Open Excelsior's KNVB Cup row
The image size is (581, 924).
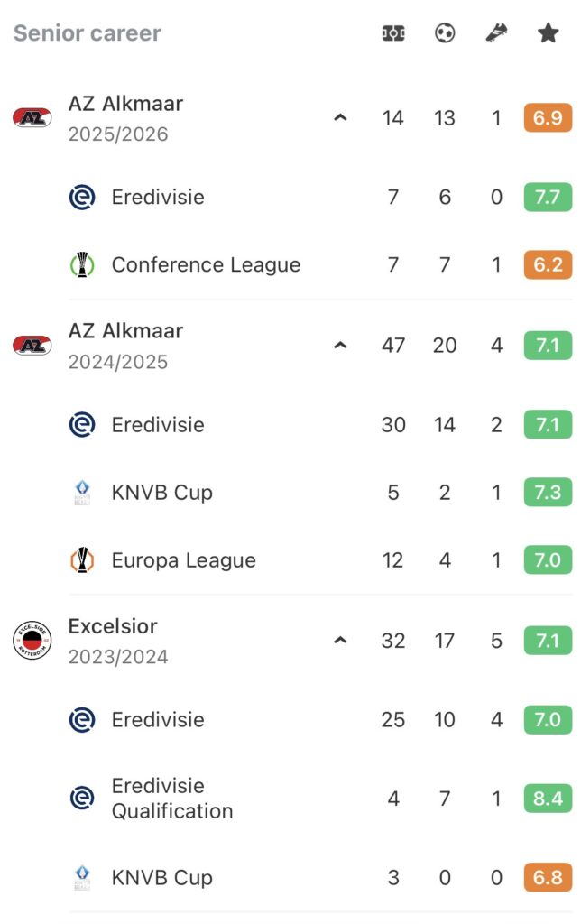(x=161, y=878)
